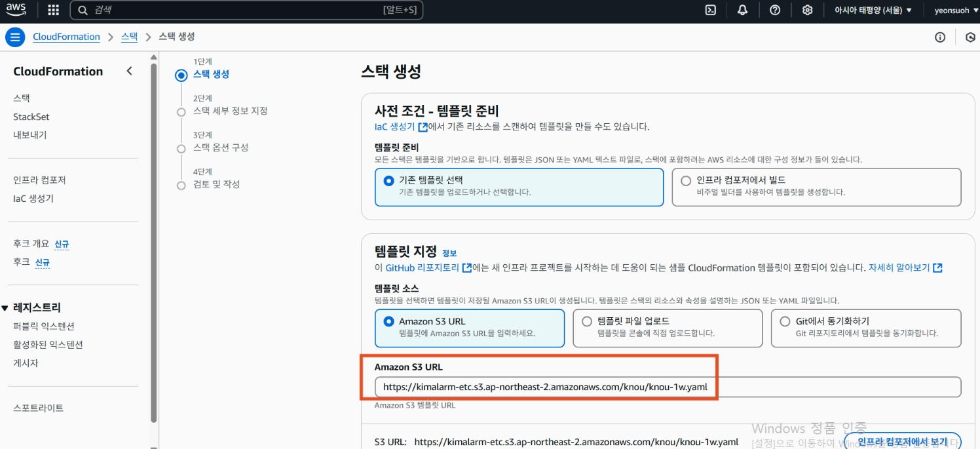This screenshot has width=980, height=449.
Task: Click the 스택 세부 정보 지정 step
Action: coord(230,111)
